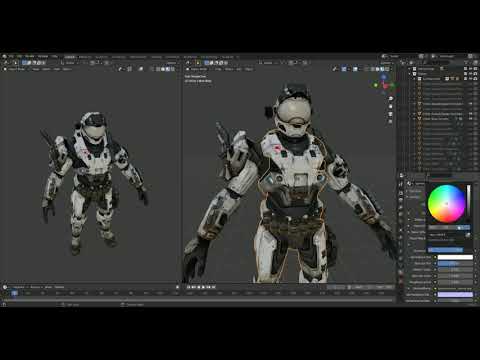Viewport: 480px width, 360px height.
Task: Click the blue current frame marker in timeline
Action: 14,293
